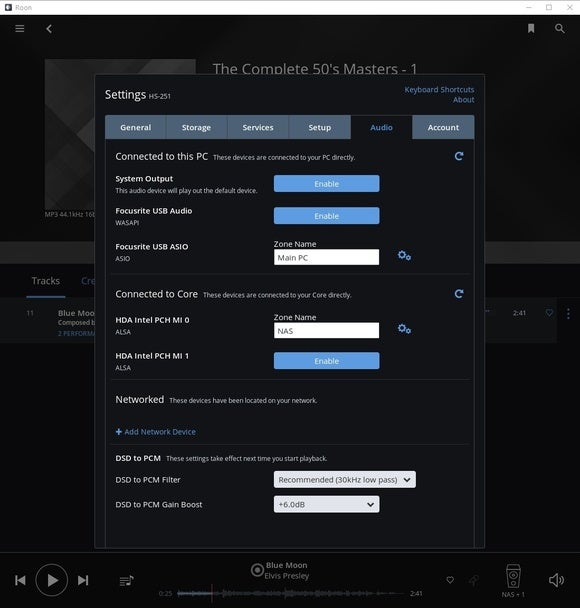Enable the Focusrite USB Audio WASAPI device
The height and width of the screenshot is (608, 580).
pyautogui.click(x=326, y=216)
